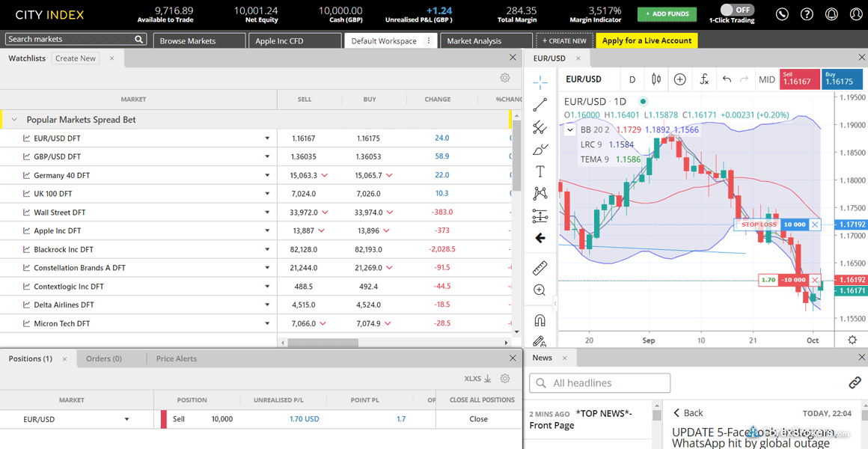Open the candlestick chart style selector

click(656, 79)
